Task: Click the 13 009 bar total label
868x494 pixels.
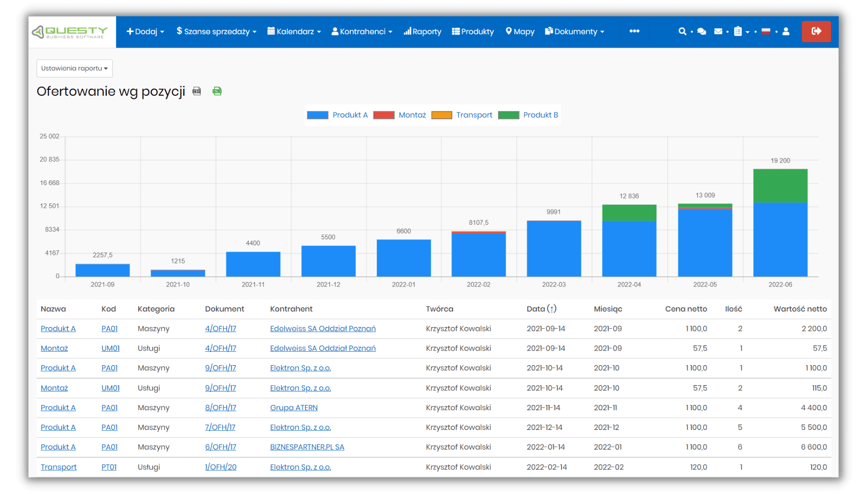Action: pos(705,195)
